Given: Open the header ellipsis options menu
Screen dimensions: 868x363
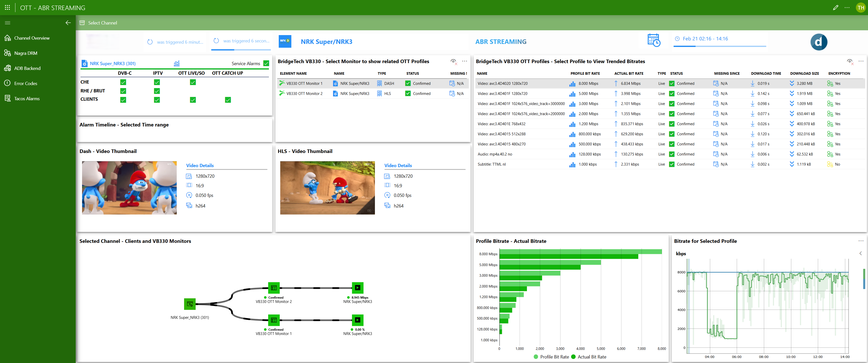Looking at the screenshot, I should pyautogui.click(x=847, y=7).
